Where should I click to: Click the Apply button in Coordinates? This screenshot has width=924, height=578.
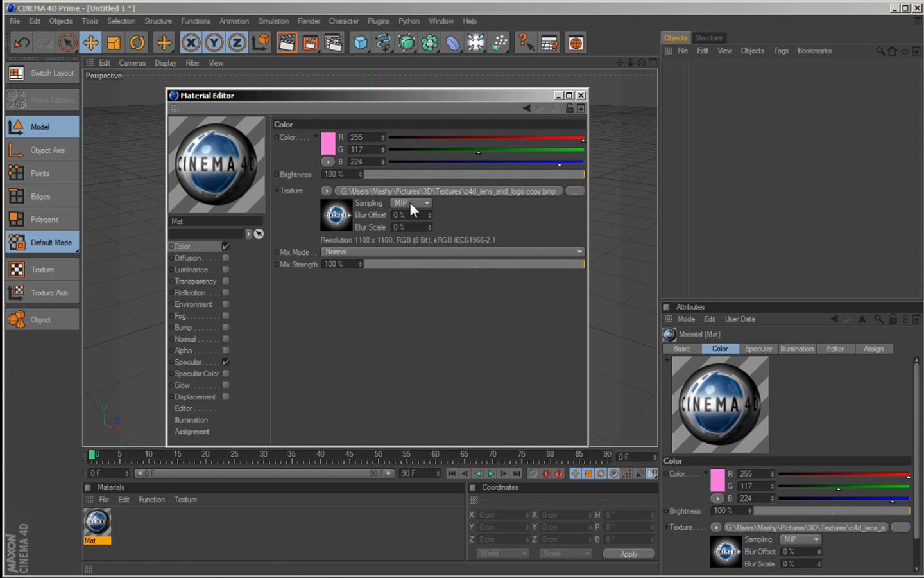point(628,554)
